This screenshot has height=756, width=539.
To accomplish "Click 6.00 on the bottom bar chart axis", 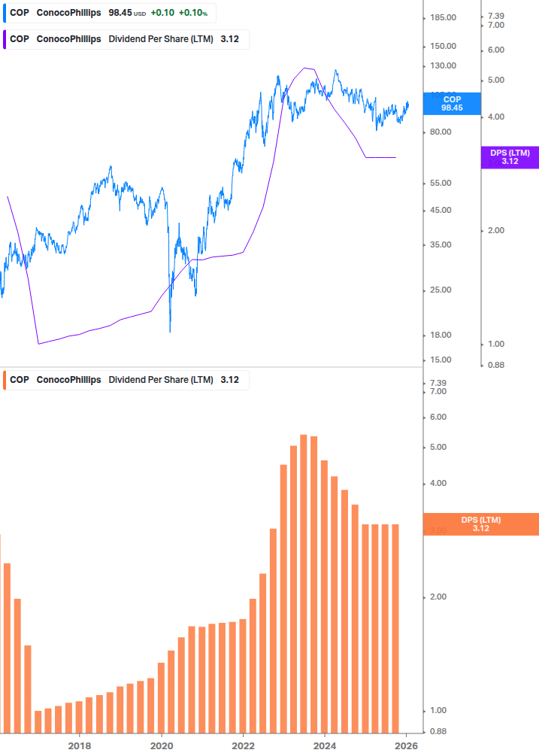I will (x=438, y=417).
